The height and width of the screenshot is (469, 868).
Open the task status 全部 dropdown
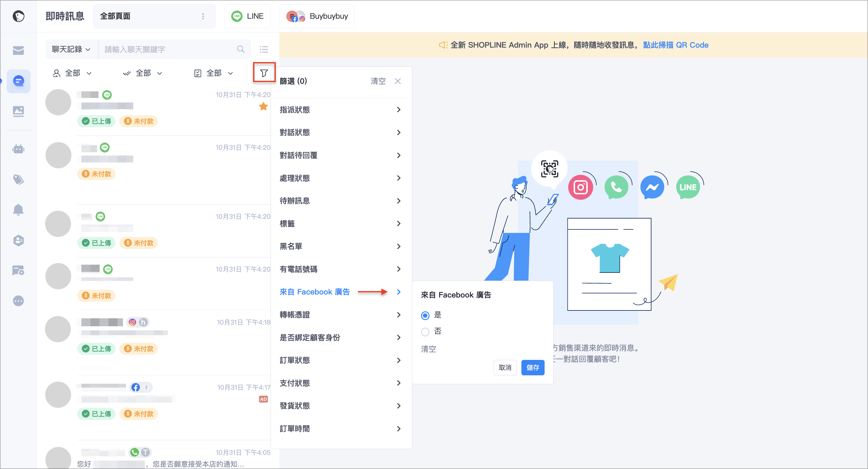[x=214, y=73]
